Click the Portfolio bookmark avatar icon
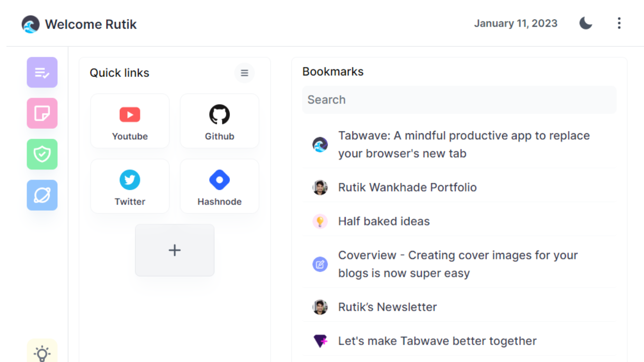The height and width of the screenshot is (362, 644). [x=320, y=188]
